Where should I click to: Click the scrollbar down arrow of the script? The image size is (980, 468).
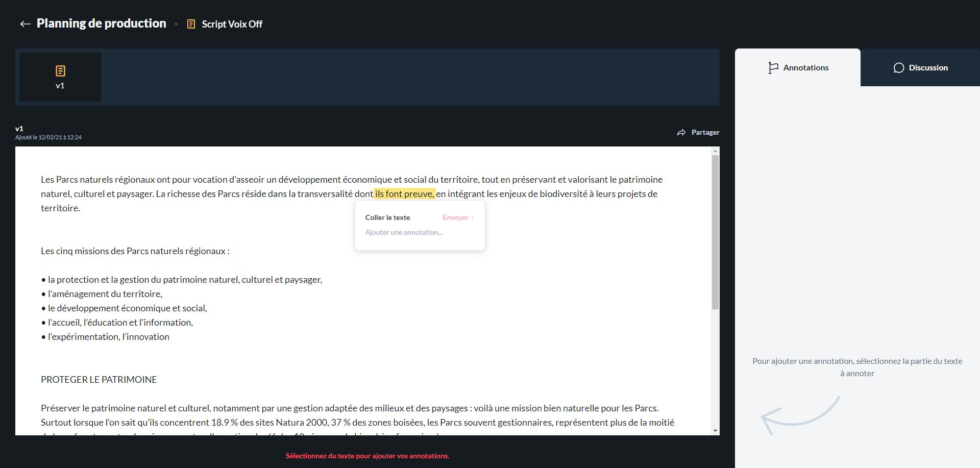pyautogui.click(x=716, y=431)
